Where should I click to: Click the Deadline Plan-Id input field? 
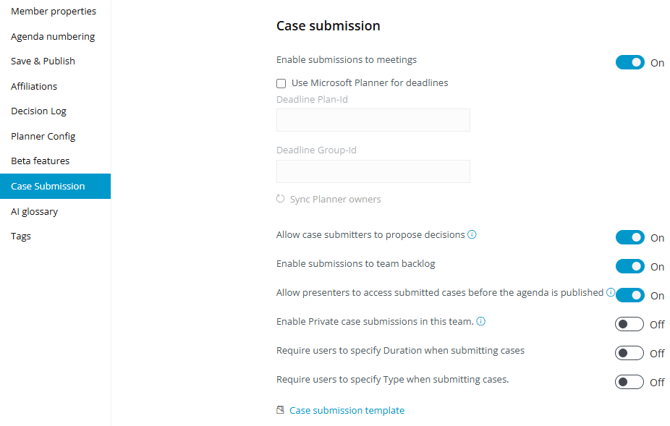pyautogui.click(x=373, y=120)
